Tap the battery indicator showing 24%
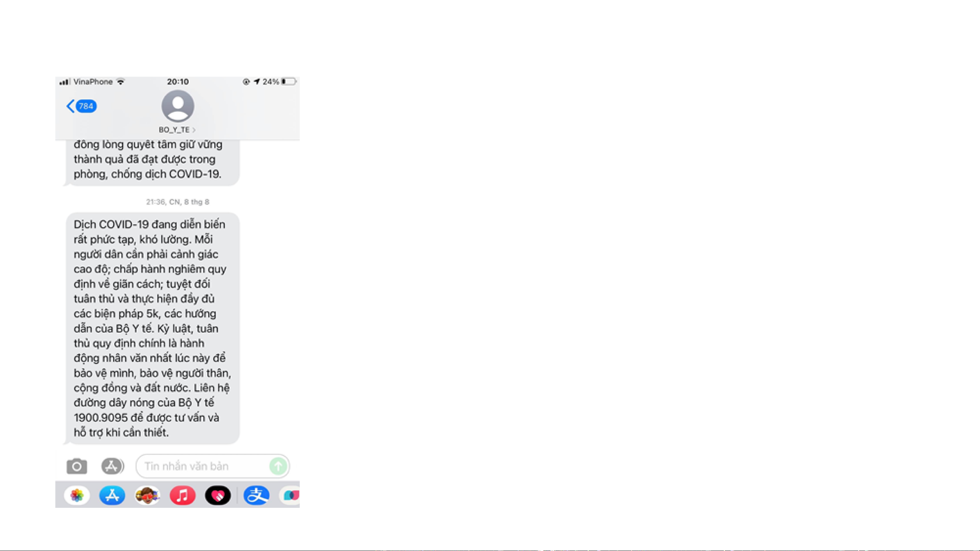The height and width of the screenshot is (551, 980). (279, 82)
